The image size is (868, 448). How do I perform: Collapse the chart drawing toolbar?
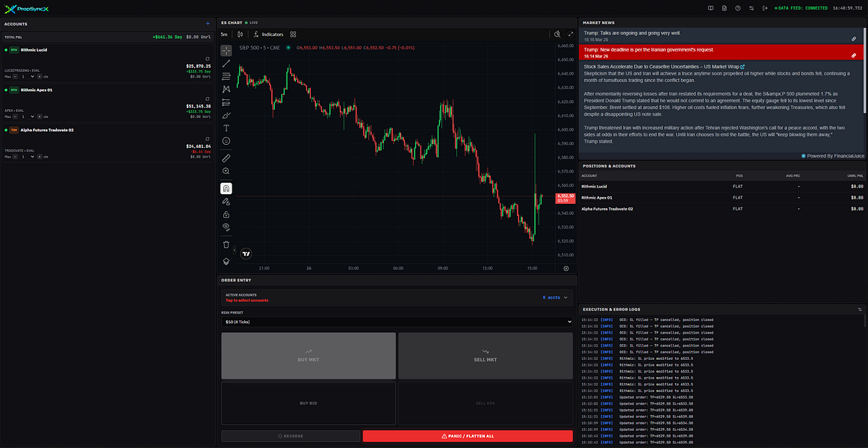click(x=234, y=251)
